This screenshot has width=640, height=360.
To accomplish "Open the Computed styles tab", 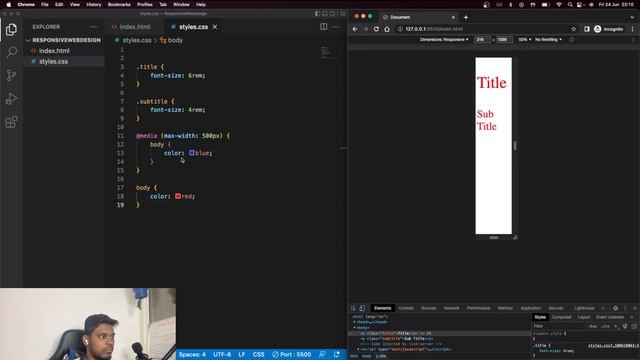I will click(561, 317).
